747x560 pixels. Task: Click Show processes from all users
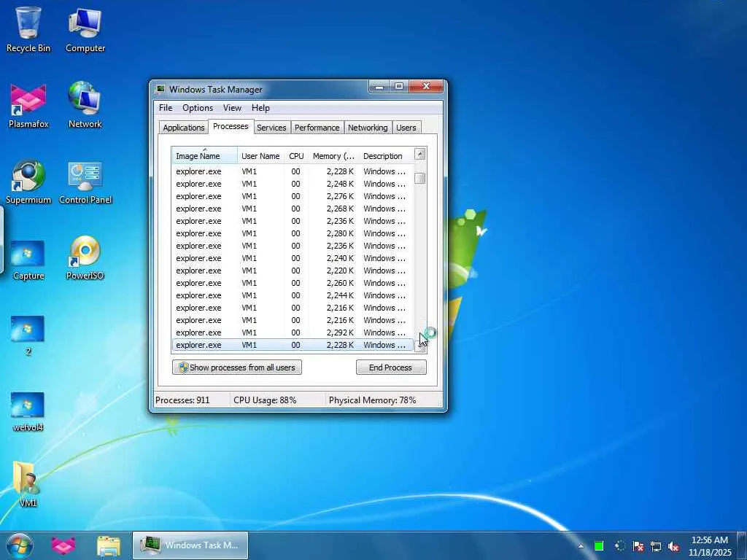click(237, 367)
